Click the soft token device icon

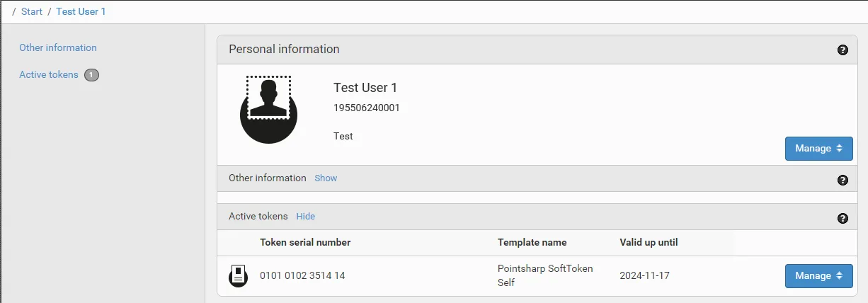(239, 276)
